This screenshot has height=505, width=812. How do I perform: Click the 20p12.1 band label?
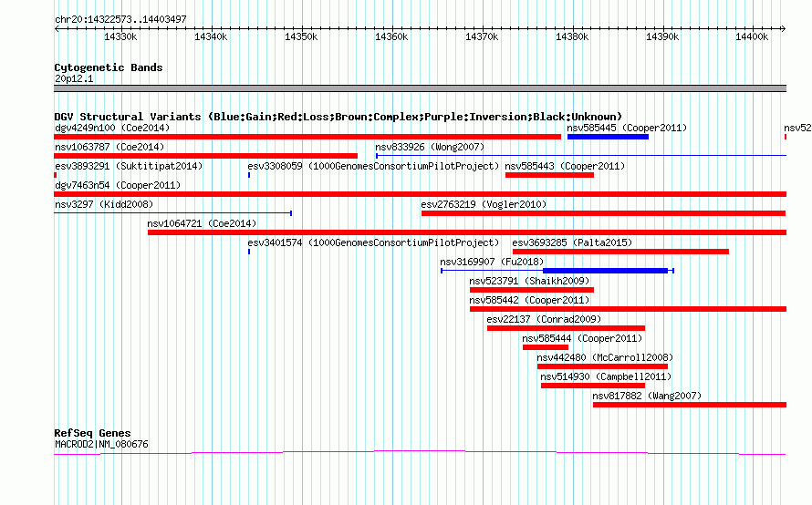tap(74, 78)
